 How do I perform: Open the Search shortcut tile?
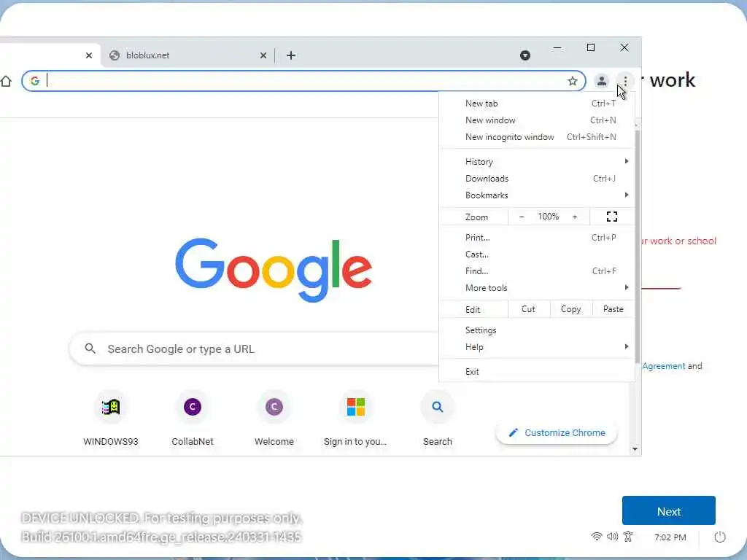click(438, 419)
